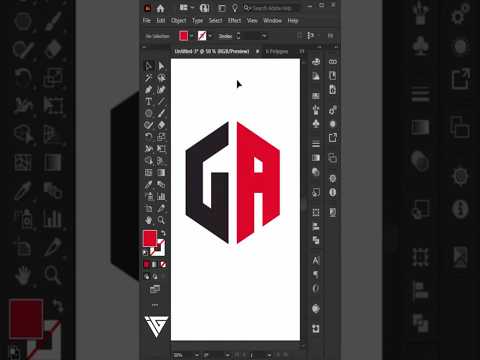480x360 pixels.
Task: Click the Search Adobe Help field
Action: [x=272, y=8]
